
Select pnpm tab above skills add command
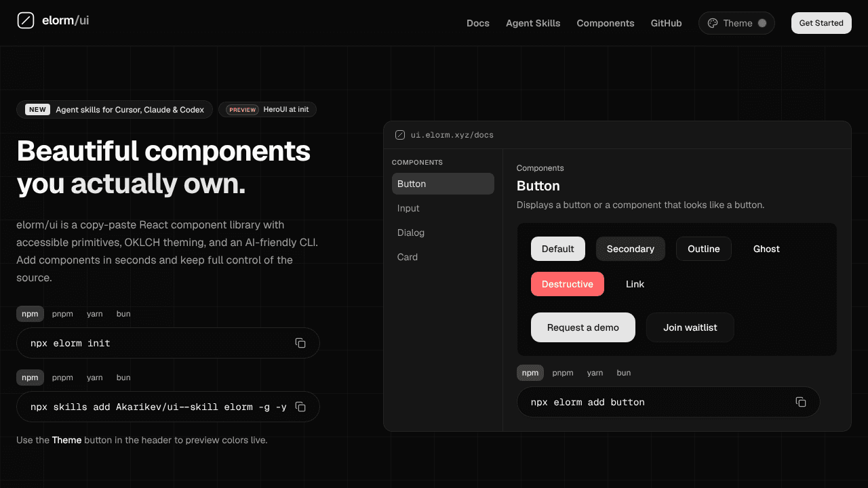tap(62, 378)
